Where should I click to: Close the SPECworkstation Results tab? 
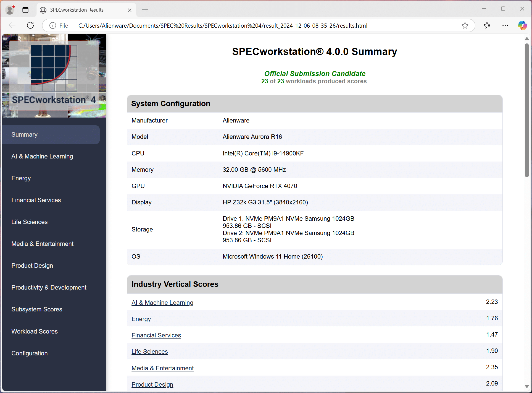pyautogui.click(x=130, y=10)
